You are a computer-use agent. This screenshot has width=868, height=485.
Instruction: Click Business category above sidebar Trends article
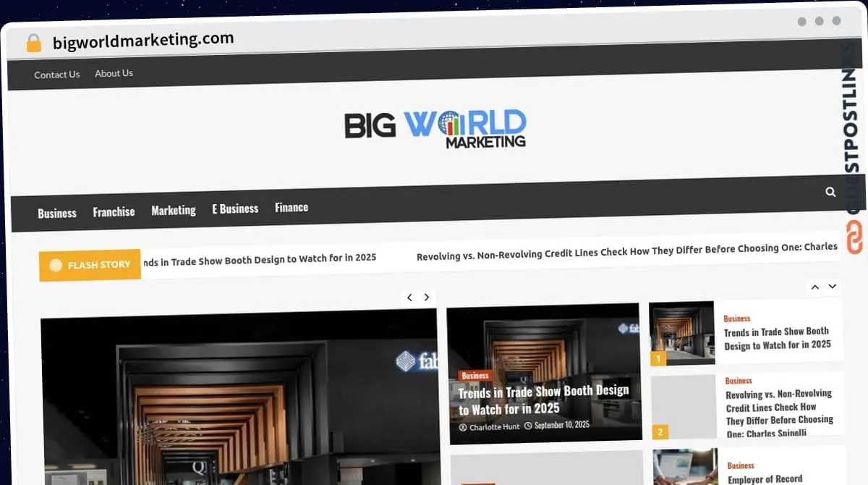737,319
